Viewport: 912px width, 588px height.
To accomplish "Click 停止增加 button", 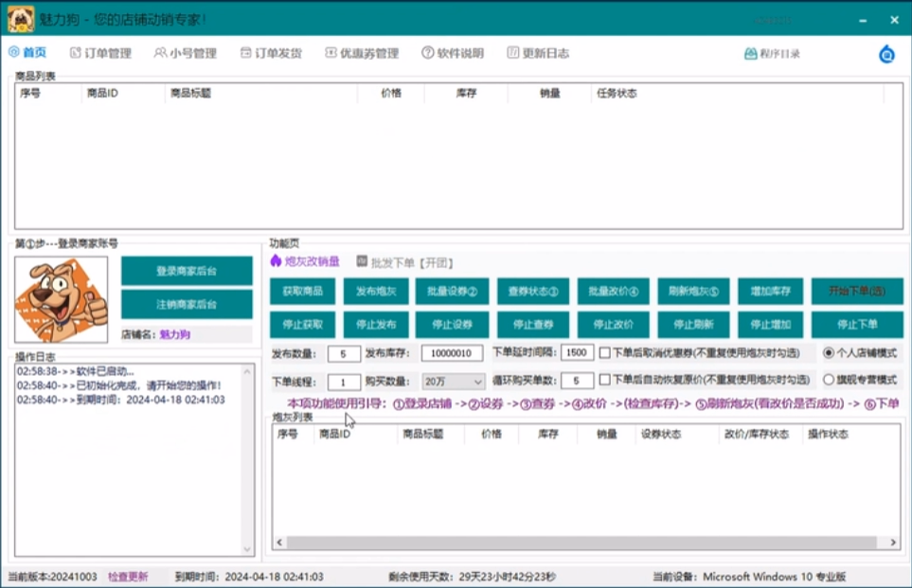I will point(770,325).
